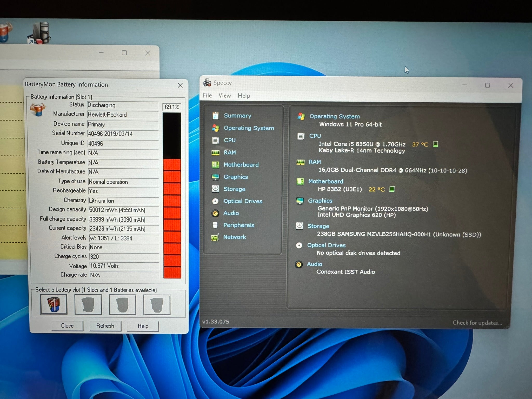The width and height of the screenshot is (532, 399).
Task: Close the BatteryMon Battery Information dialog
Action: [180, 85]
